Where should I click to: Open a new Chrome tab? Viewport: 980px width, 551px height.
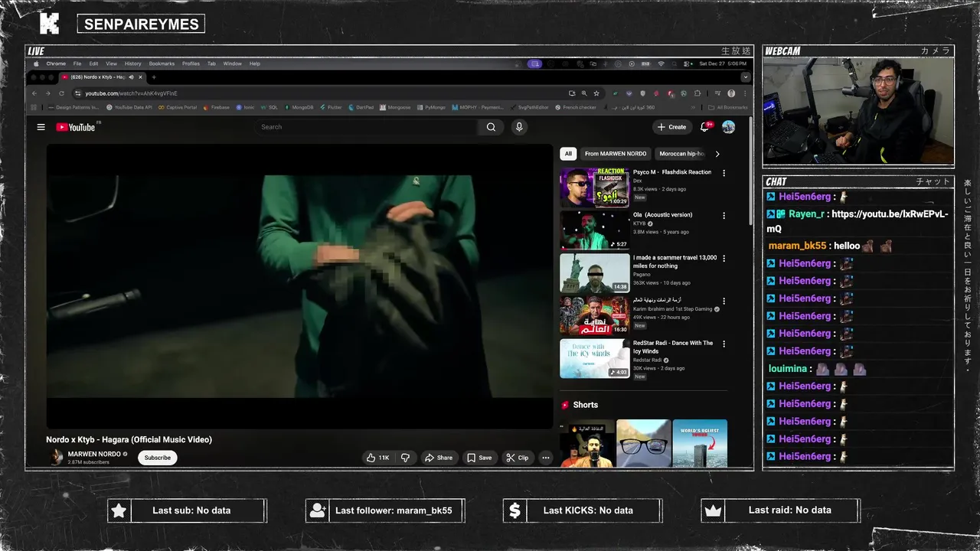(x=154, y=77)
